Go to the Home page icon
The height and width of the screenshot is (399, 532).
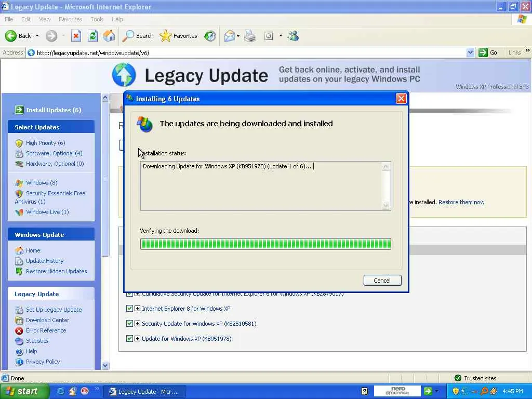point(109,36)
